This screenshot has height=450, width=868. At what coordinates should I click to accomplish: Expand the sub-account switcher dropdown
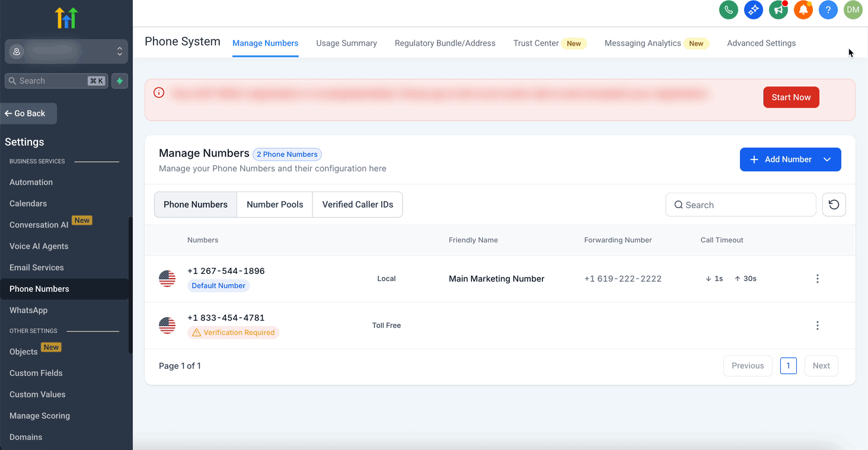tap(120, 52)
